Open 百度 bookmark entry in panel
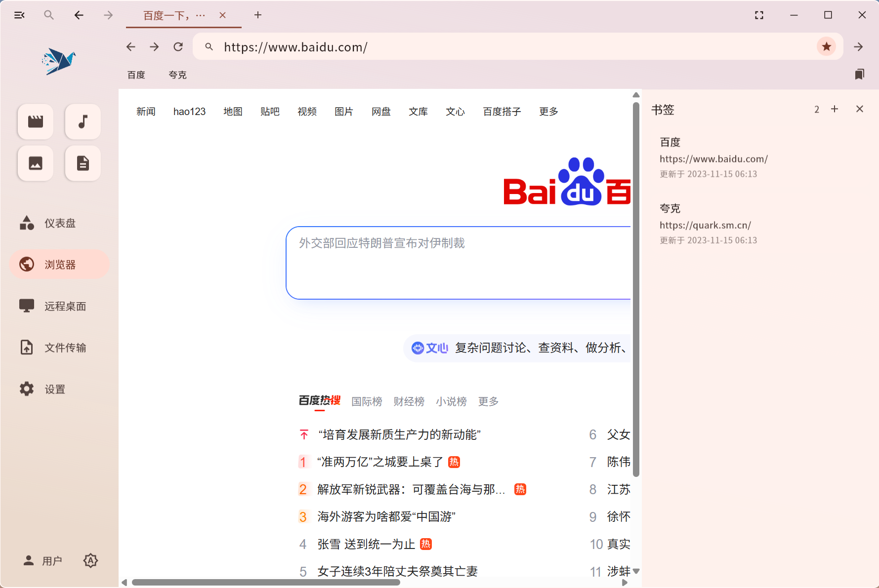 pos(760,157)
